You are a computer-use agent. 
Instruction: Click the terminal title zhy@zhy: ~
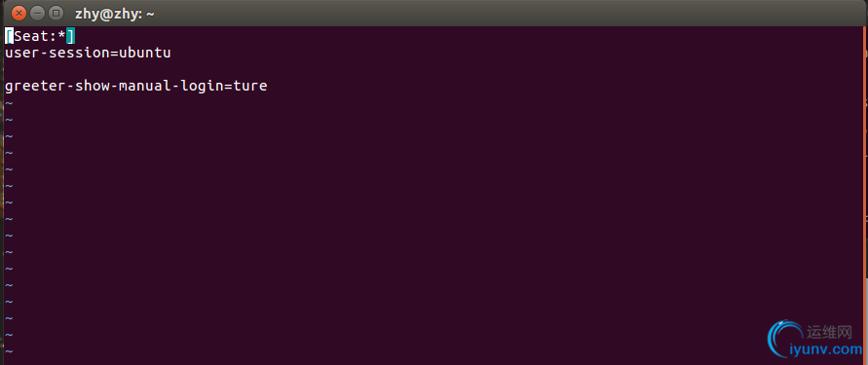point(115,14)
